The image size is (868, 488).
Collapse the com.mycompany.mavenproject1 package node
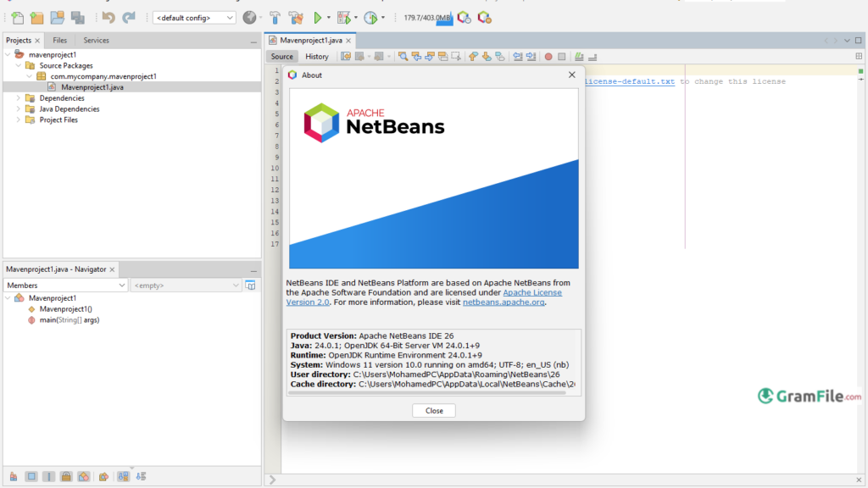coord(30,76)
